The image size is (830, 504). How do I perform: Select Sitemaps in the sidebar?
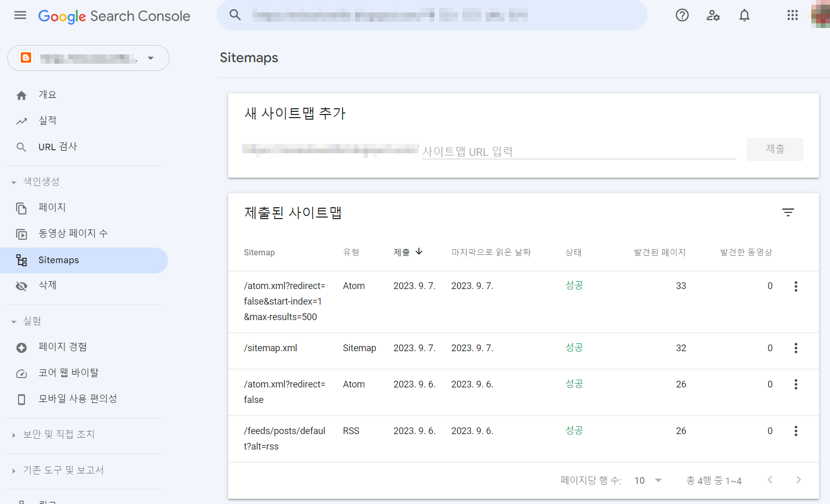pyautogui.click(x=59, y=260)
